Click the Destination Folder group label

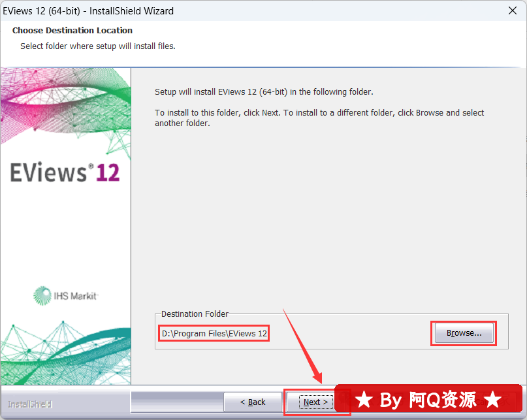click(195, 314)
